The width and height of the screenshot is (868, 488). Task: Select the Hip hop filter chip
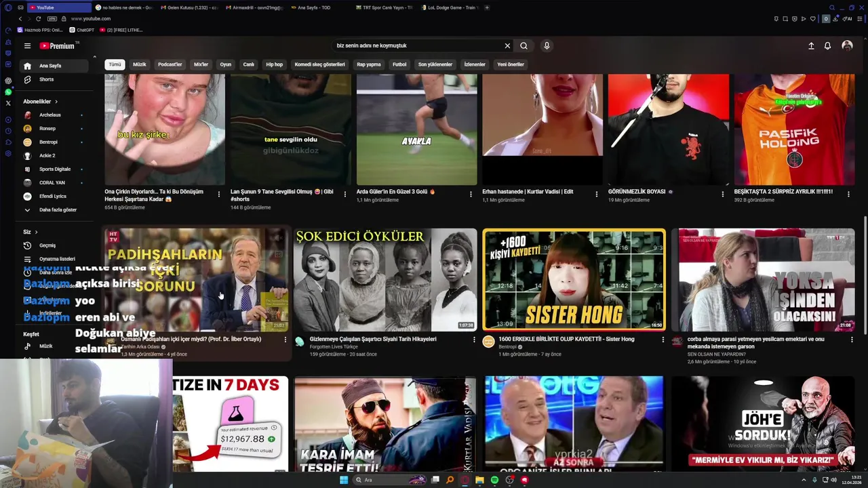coord(275,64)
